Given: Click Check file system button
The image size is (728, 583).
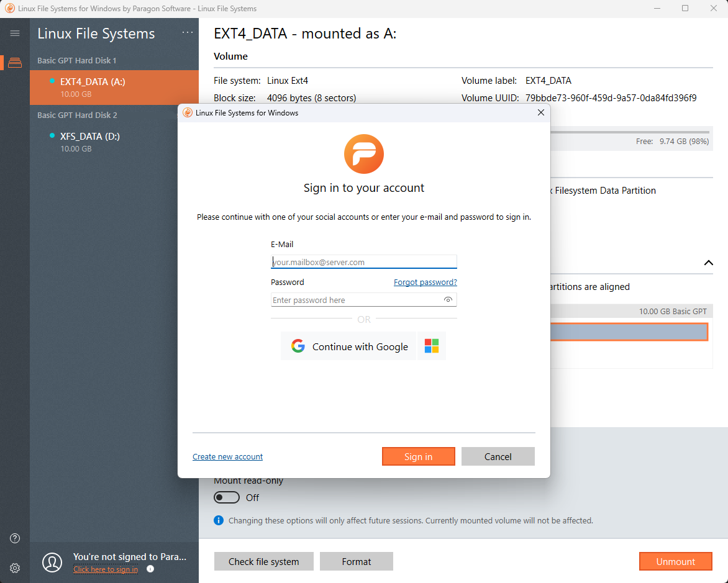Looking at the screenshot, I should [264, 562].
